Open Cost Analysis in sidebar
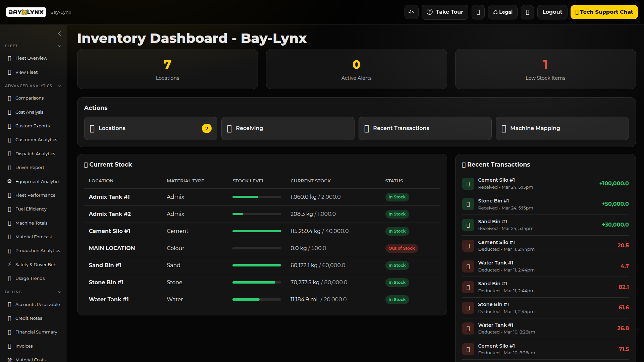644x362 pixels. click(29, 112)
